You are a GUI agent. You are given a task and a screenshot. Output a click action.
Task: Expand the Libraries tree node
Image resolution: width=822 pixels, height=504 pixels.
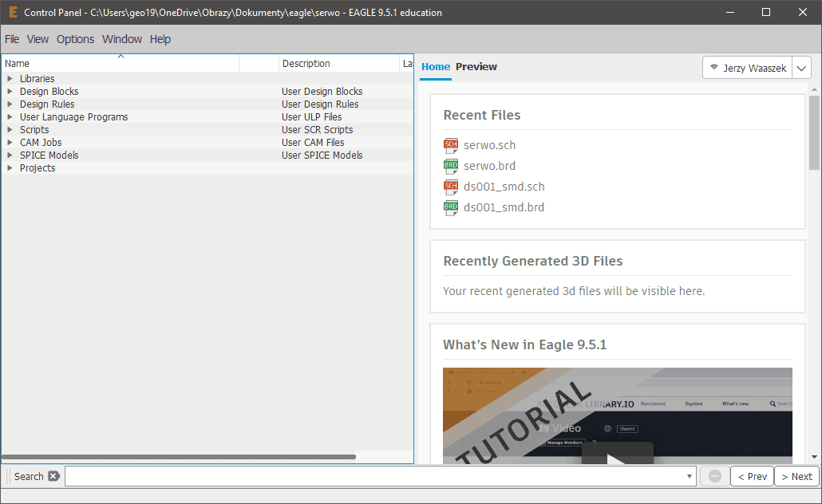point(10,79)
